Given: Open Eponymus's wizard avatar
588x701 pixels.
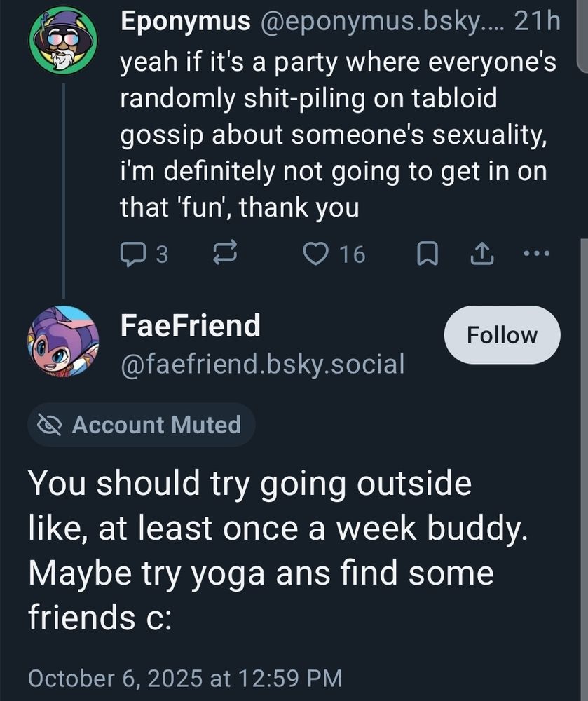Looking at the screenshot, I should coord(63,40).
